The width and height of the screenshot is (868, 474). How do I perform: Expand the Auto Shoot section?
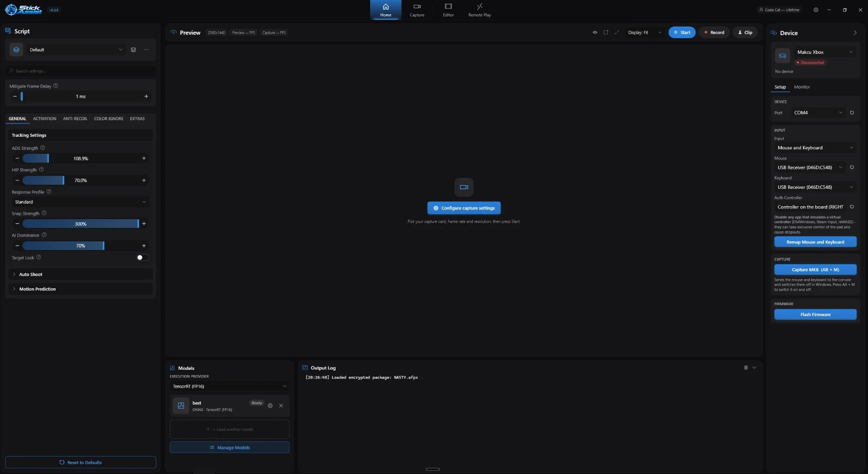coord(80,274)
